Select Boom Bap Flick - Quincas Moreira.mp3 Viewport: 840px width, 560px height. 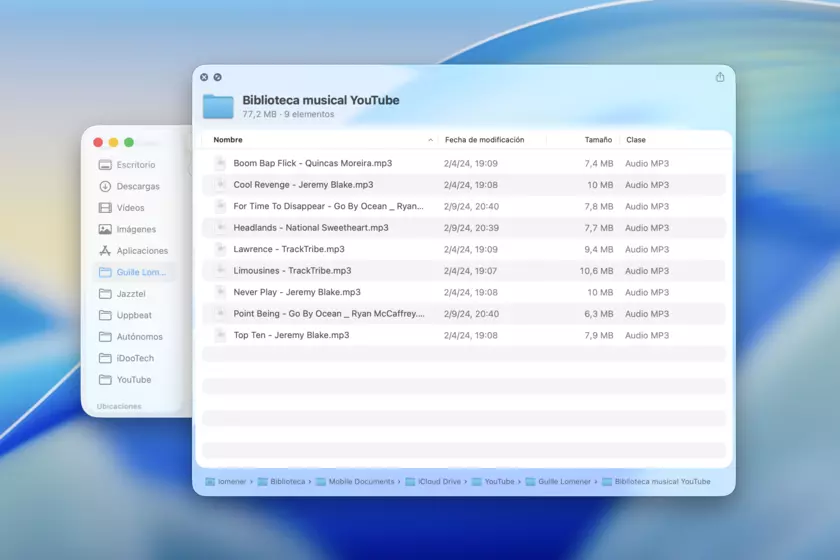tap(312, 163)
